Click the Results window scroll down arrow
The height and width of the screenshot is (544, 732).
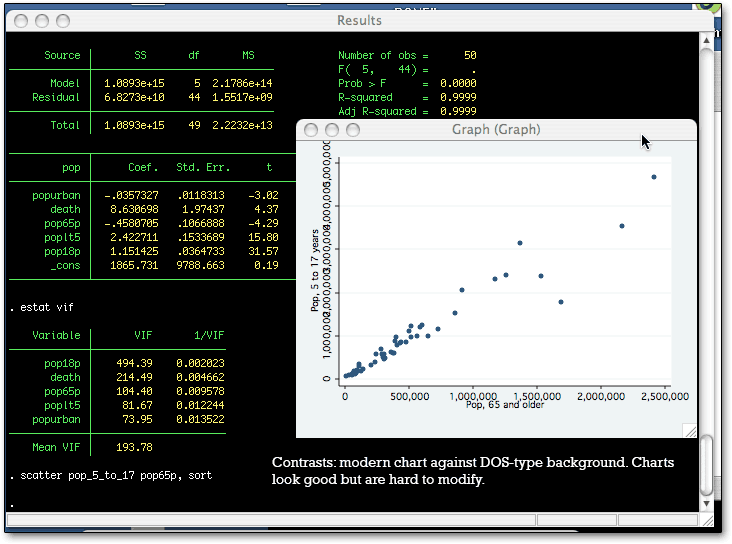tap(706, 504)
